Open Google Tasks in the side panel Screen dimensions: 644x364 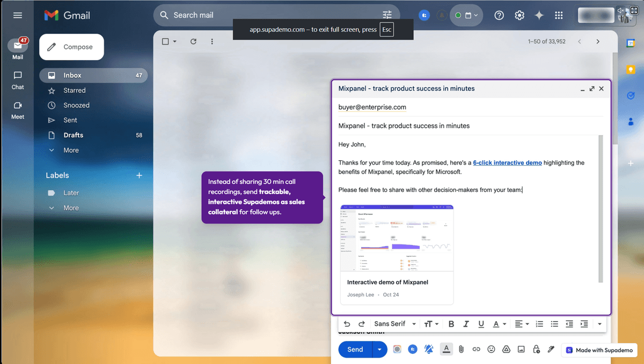(631, 95)
